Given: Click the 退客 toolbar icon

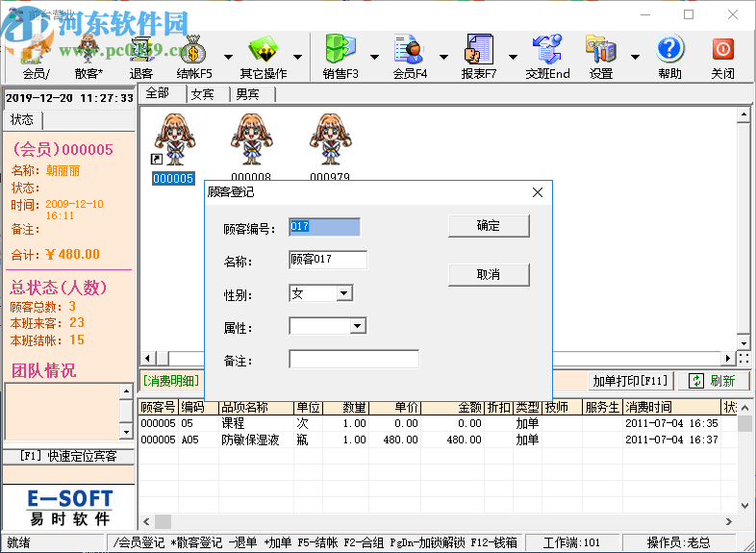Looking at the screenshot, I should [140, 57].
